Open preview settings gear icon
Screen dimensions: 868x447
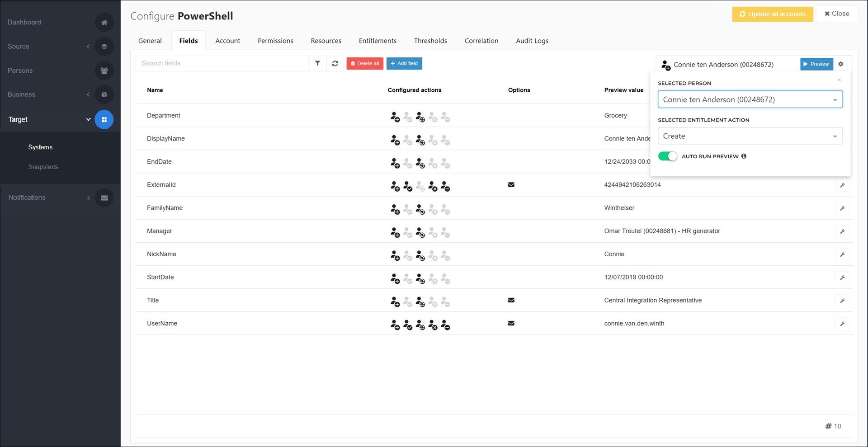(840, 64)
